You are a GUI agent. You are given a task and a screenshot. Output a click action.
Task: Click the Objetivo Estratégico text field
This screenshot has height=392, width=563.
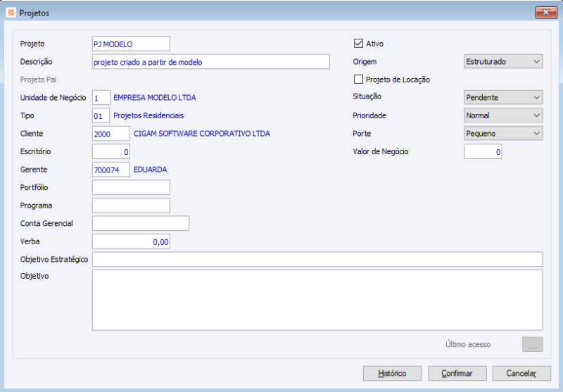pos(317,259)
